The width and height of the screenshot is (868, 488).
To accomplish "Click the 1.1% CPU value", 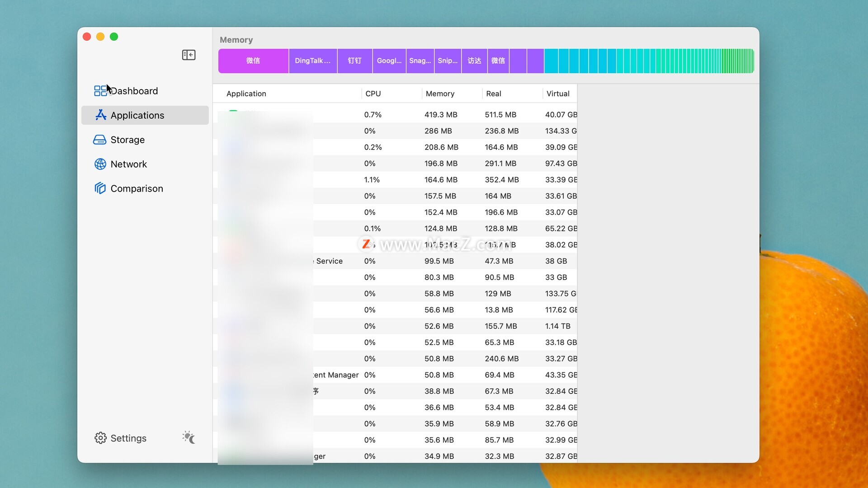I will pos(372,180).
